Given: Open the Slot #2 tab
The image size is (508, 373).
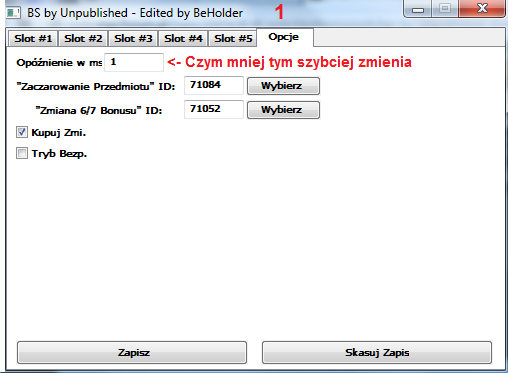Looking at the screenshot, I should click(x=83, y=38).
